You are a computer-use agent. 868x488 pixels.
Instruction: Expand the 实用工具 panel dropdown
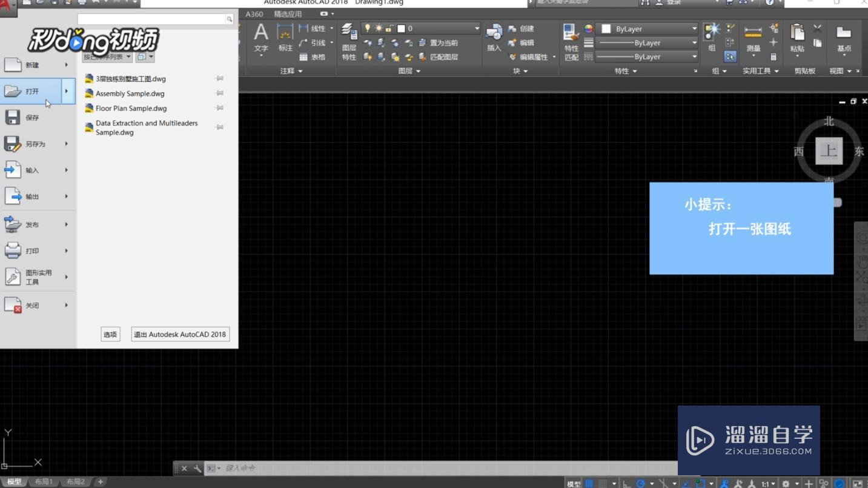point(761,71)
